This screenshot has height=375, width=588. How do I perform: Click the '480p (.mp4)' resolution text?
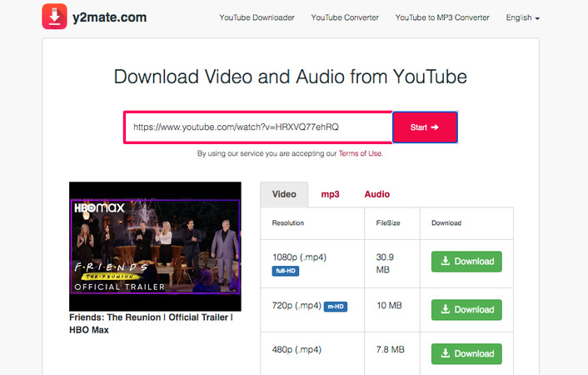pyautogui.click(x=296, y=350)
